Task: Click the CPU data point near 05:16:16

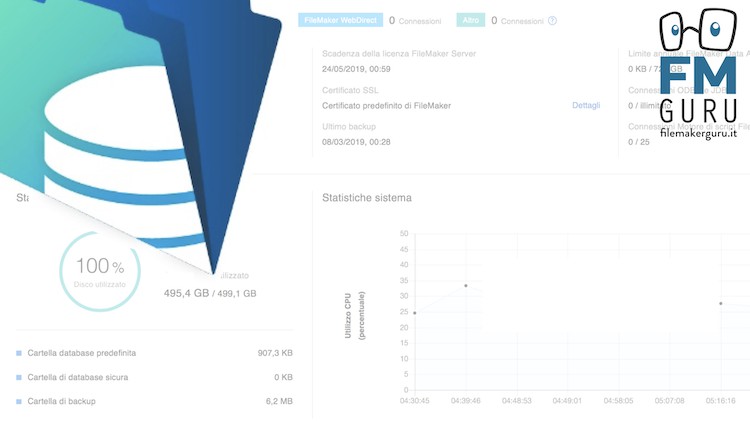Action: point(721,303)
